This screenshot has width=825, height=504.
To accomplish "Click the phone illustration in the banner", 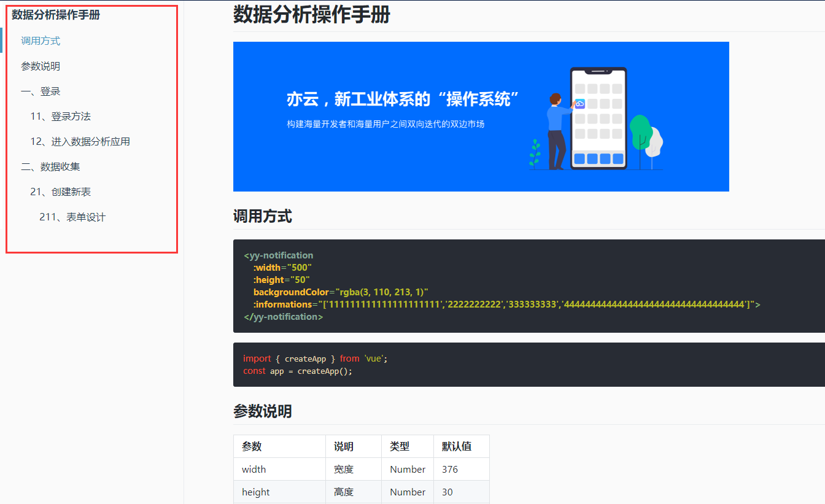I will pos(598,118).
